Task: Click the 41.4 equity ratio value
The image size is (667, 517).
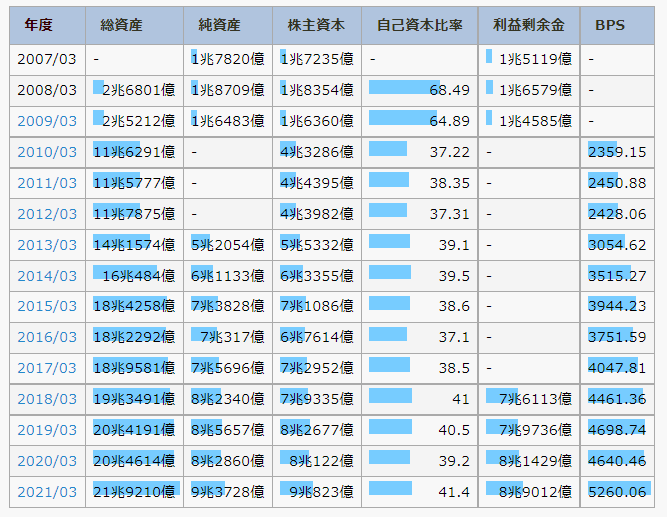Action: click(x=454, y=492)
